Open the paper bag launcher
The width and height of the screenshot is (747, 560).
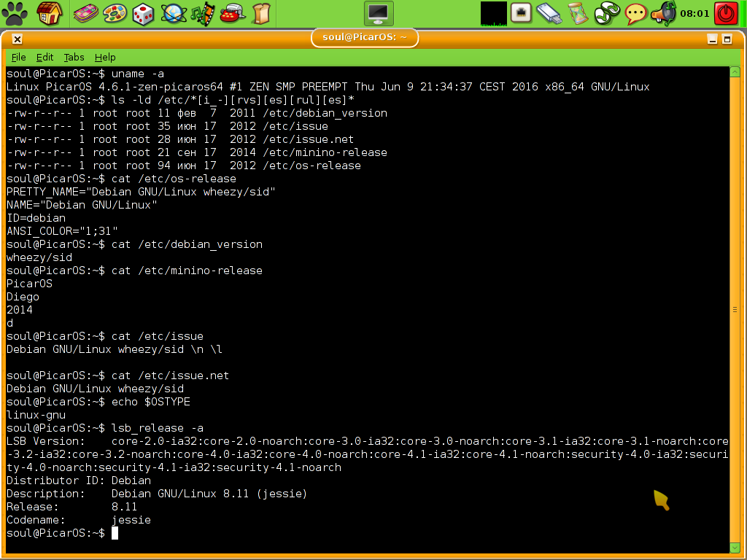coord(261,14)
